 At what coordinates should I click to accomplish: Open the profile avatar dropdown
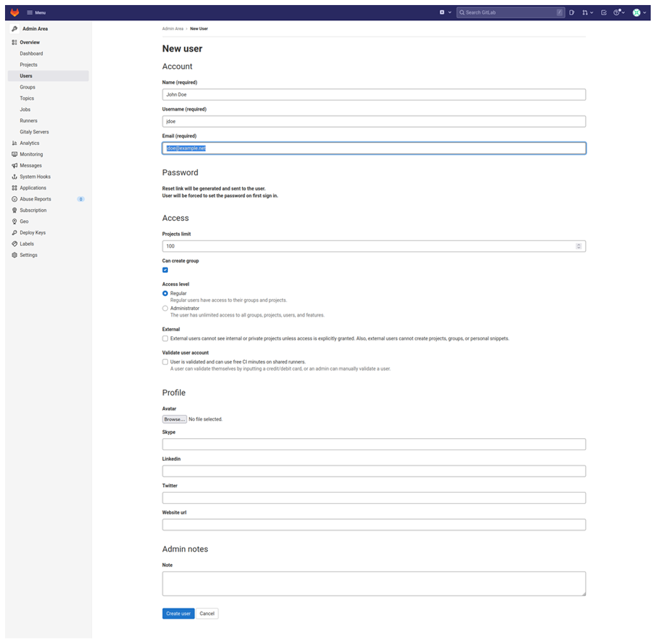[637, 12]
